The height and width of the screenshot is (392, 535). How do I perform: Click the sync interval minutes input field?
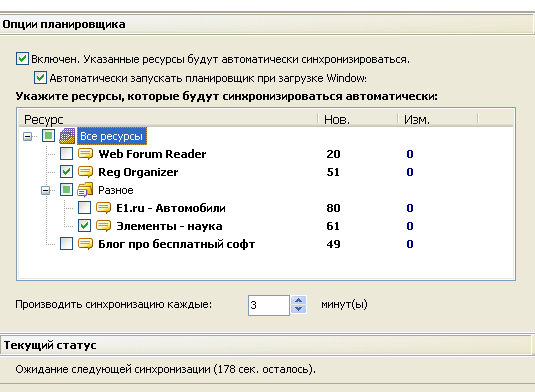[x=269, y=305]
